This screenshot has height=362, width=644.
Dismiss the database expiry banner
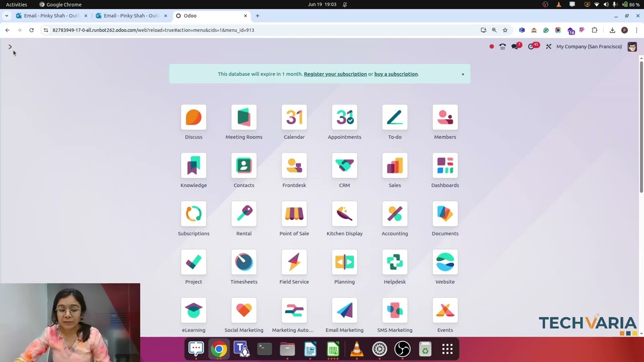463,74
